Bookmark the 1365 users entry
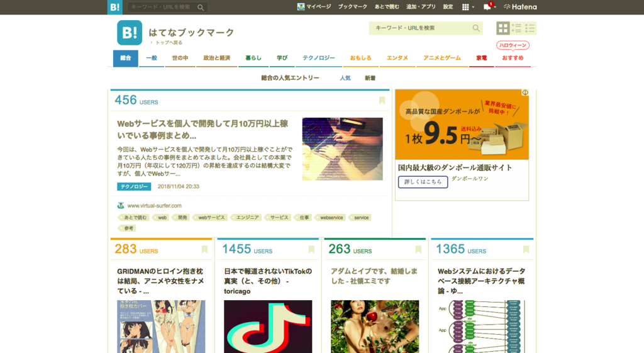 (526, 249)
